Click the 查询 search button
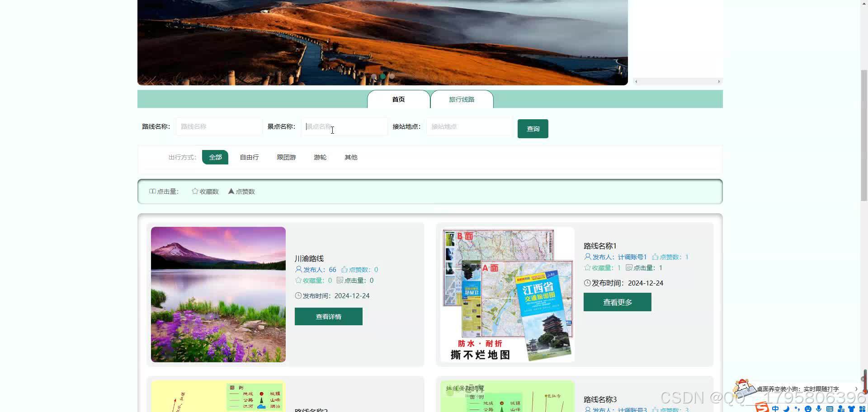 [x=533, y=129]
